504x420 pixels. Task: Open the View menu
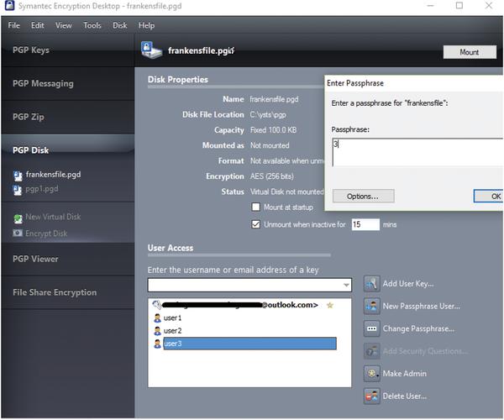[63, 25]
